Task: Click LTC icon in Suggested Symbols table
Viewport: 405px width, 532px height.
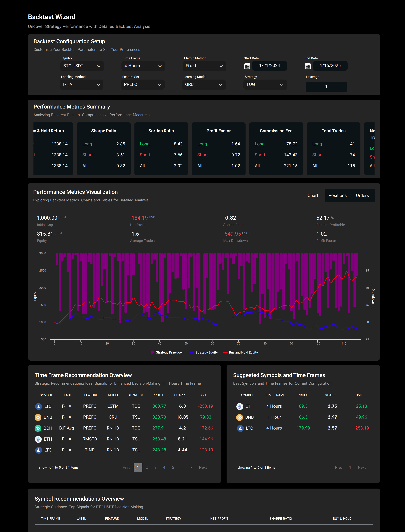Action: [x=240, y=428]
